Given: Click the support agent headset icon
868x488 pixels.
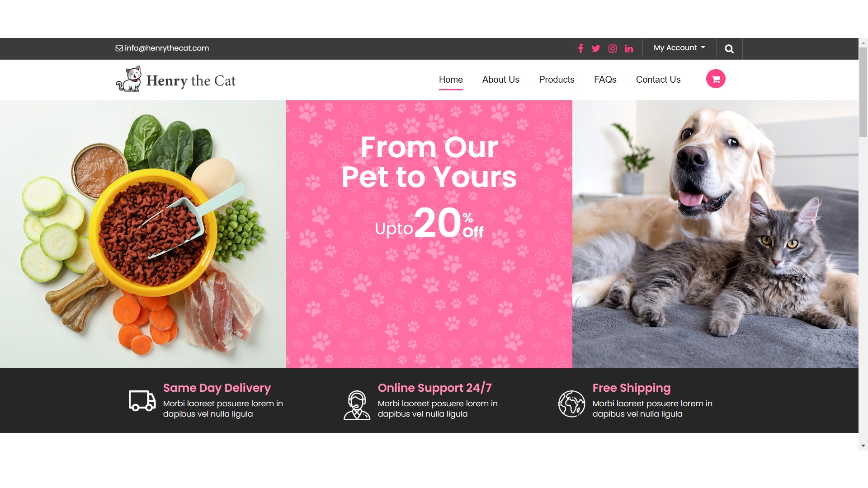Looking at the screenshot, I should tap(357, 405).
